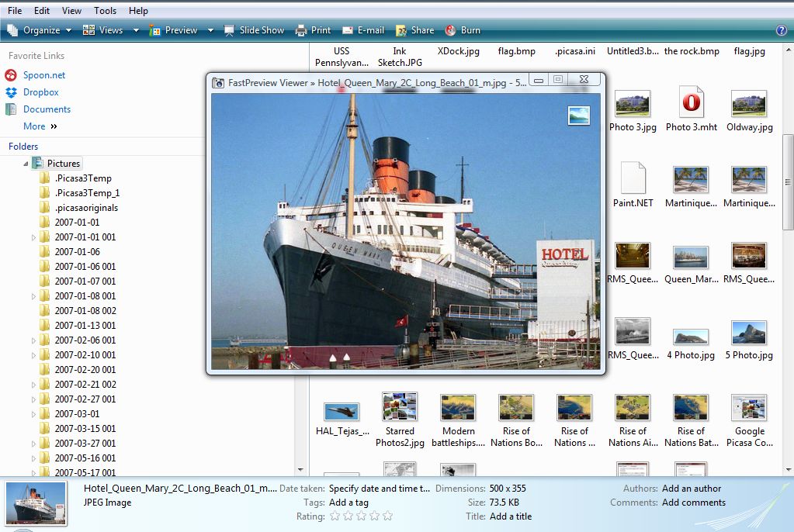Click the Add an author field
This screenshot has width=794, height=532.
692,489
